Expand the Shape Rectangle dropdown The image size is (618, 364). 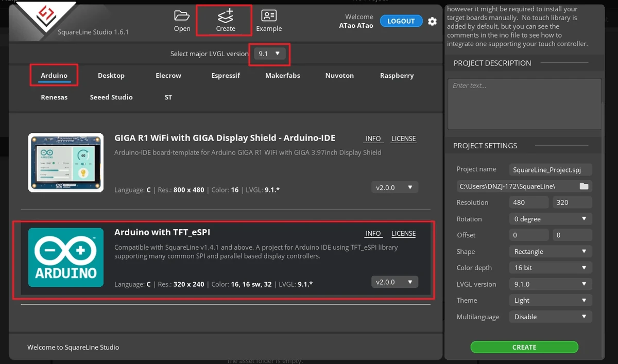(550, 251)
